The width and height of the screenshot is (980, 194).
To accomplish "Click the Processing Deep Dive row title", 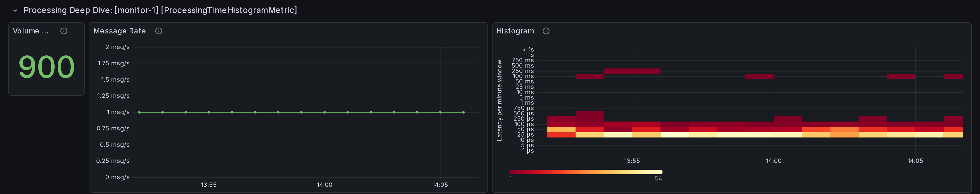I will pos(160,10).
